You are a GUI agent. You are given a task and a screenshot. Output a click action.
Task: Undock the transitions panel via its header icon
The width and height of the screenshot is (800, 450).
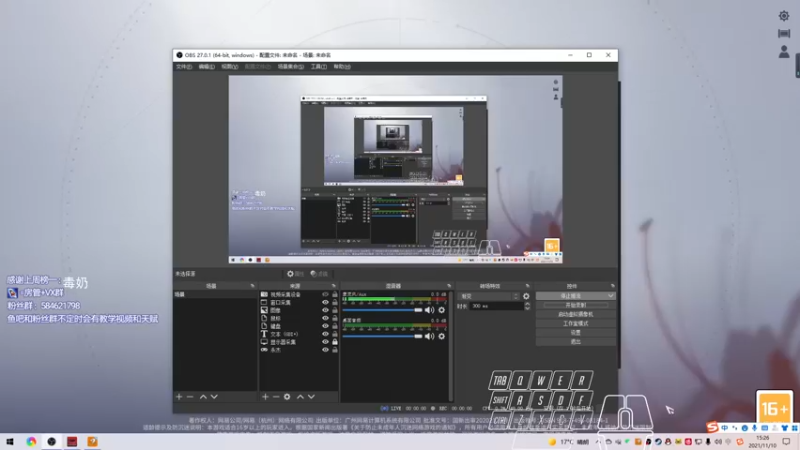(x=528, y=286)
